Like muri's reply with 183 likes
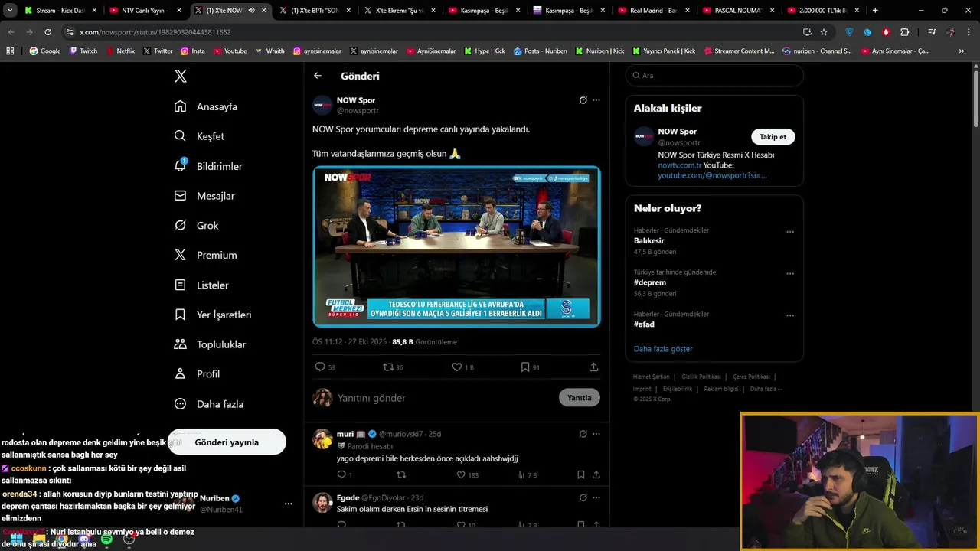The image size is (980, 551). pos(467,475)
